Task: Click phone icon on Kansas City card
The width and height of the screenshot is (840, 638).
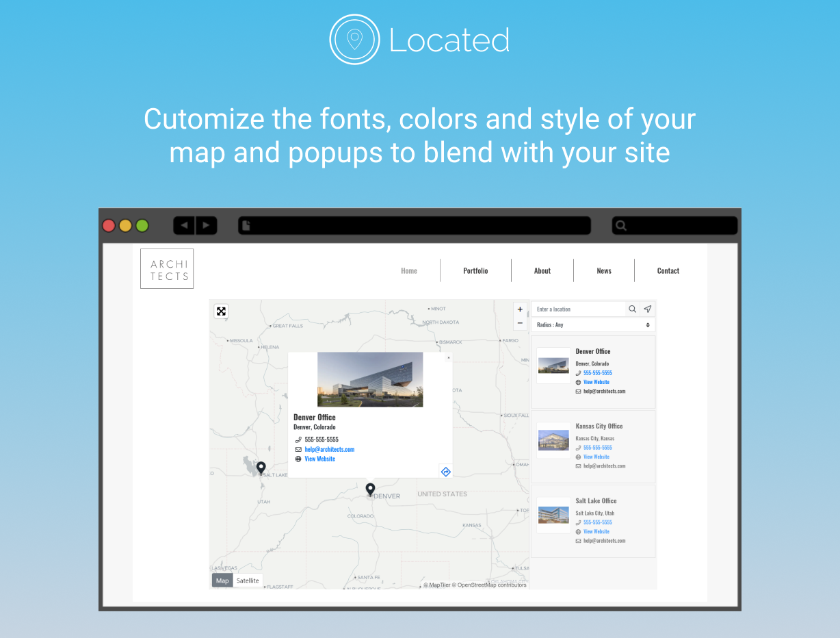Action: (578, 448)
